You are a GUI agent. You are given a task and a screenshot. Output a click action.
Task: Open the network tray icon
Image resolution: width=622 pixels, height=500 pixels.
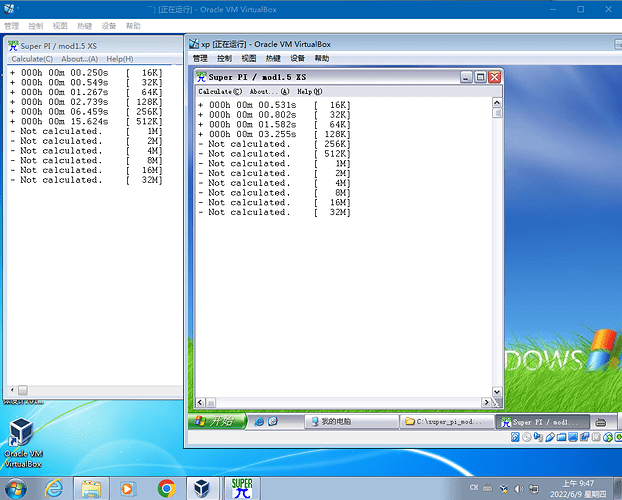[534, 488]
